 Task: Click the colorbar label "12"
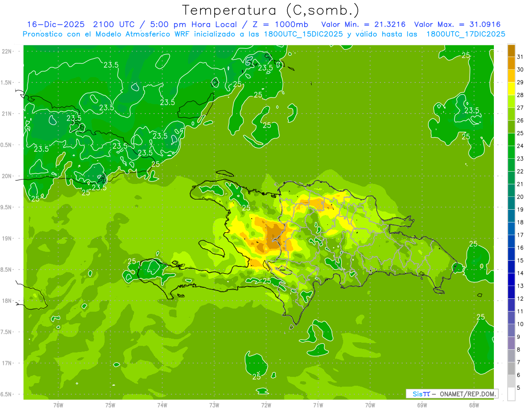520,299
